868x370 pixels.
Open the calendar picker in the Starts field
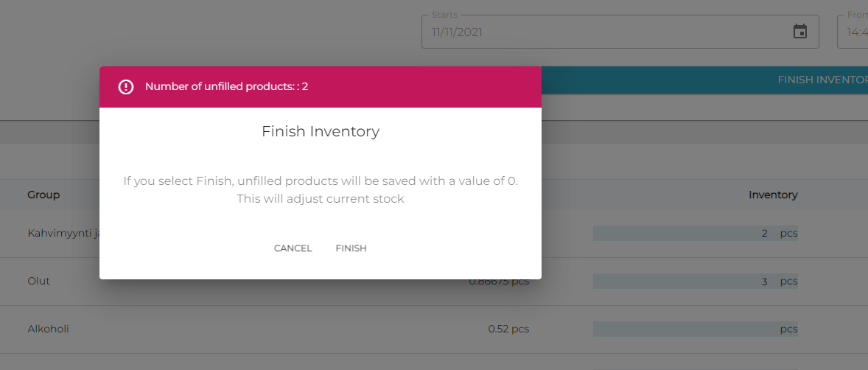[x=799, y=32]
